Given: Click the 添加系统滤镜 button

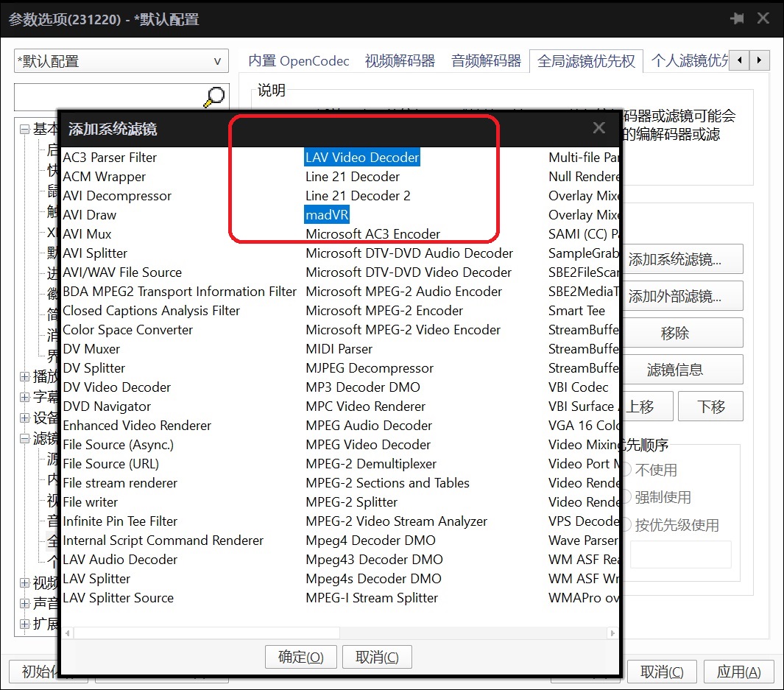Looking at the screenshot, I should point(682,259).
